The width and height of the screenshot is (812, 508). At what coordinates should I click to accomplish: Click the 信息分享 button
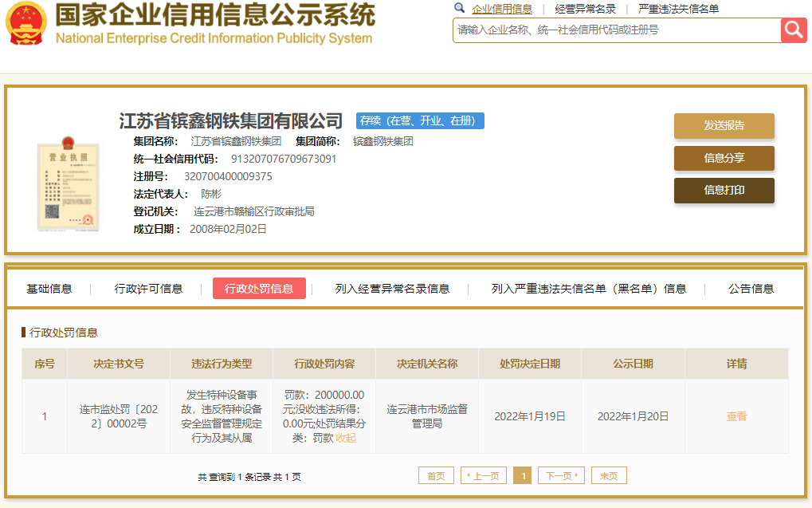[x=724, y=158]
